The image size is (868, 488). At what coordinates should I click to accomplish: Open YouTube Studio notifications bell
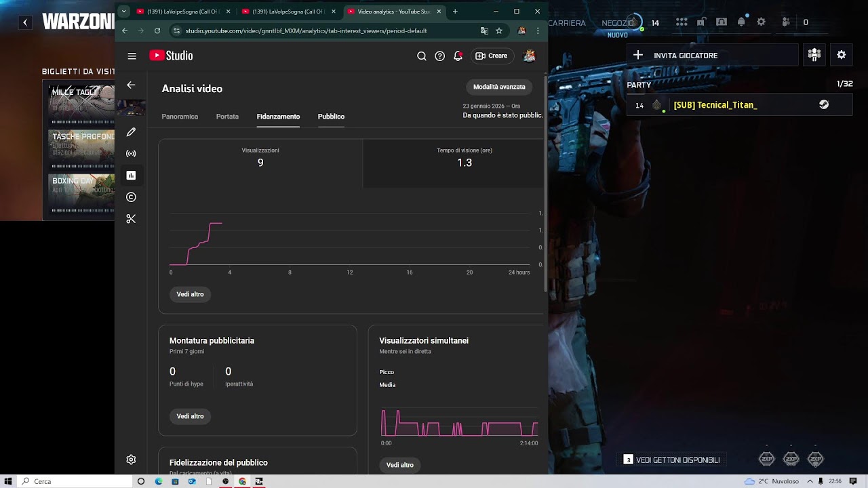coord(458,56)
